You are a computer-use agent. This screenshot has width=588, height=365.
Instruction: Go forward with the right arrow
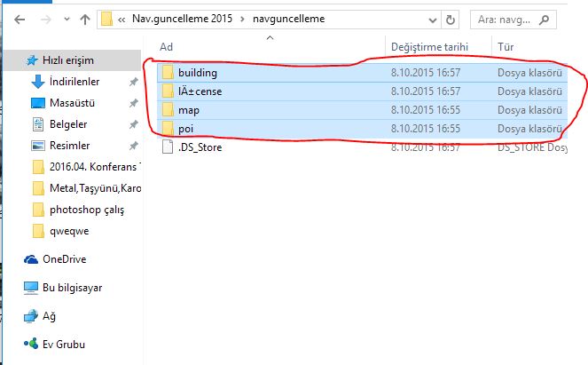pyautogui.click(x=46, y=20)
